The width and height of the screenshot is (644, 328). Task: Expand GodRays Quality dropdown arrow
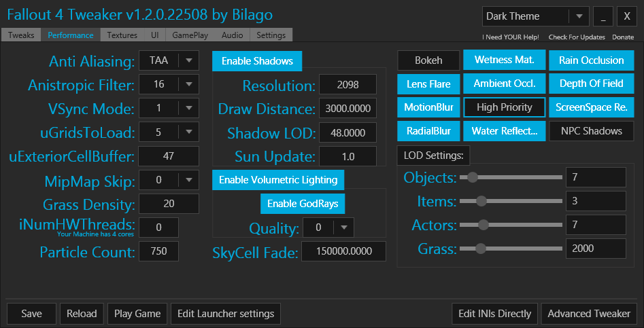coord(344,227)
